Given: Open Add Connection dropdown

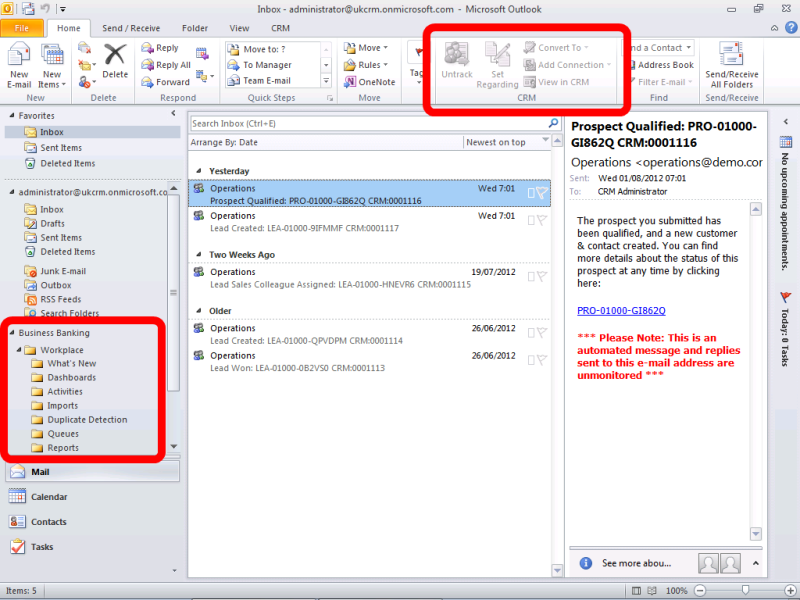Looking at the screenshot, I should click(567, 65).
